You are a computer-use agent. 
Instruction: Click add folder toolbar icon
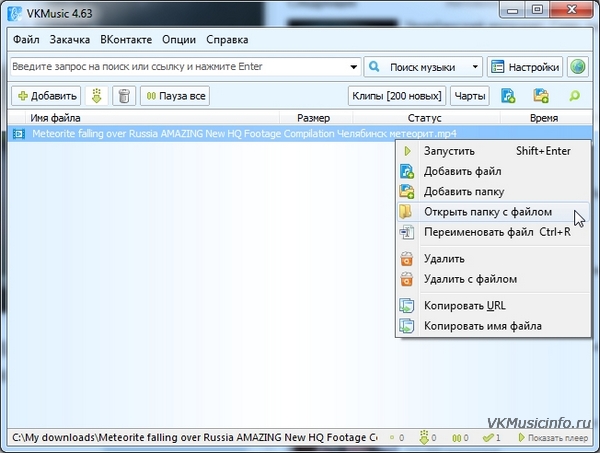(541, 96)
